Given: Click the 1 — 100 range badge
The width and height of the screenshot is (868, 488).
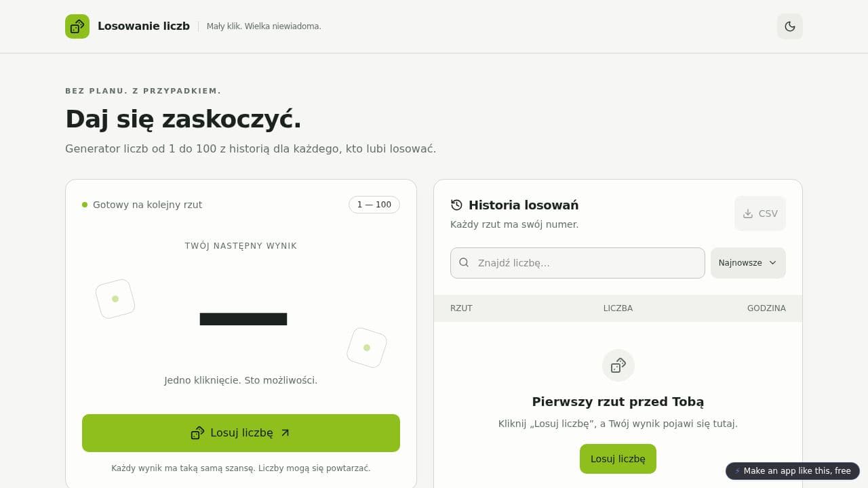Looking at the screenshot, I should click(x=374, y=205).
